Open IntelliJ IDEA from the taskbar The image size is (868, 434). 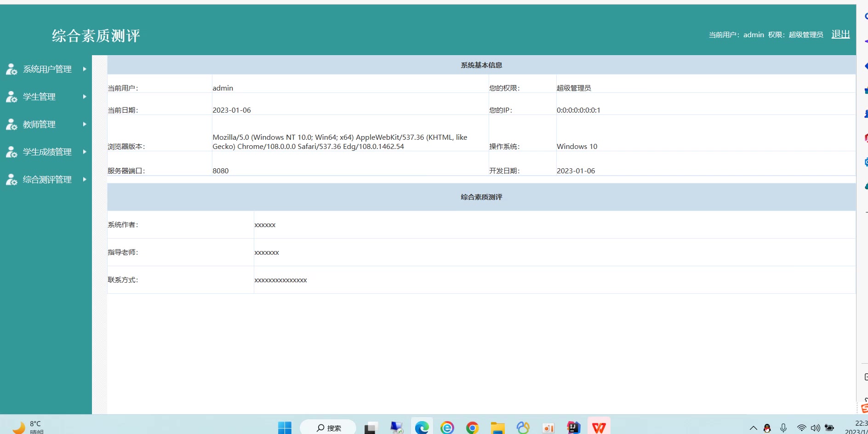[574, 428]
